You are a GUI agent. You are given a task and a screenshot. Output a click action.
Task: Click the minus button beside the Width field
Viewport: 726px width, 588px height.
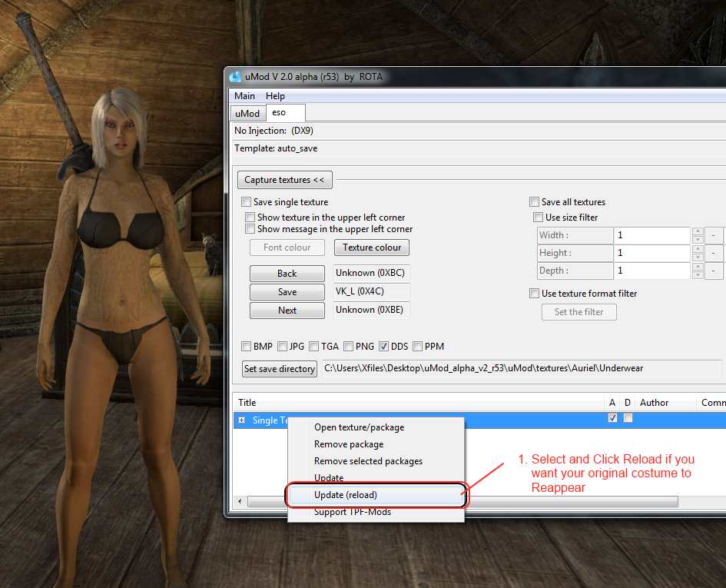click(x=714, y=235)
